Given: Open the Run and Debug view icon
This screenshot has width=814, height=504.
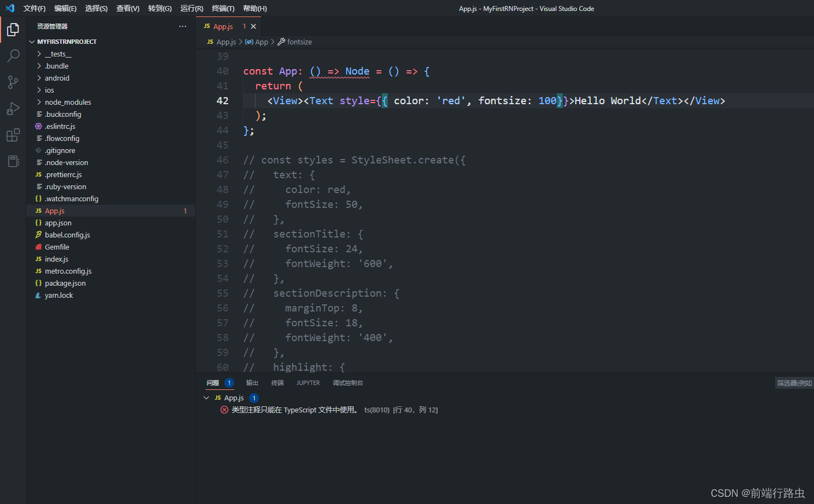Looking at the screenshot, I should pyautogui.click(x=13, y=109).
